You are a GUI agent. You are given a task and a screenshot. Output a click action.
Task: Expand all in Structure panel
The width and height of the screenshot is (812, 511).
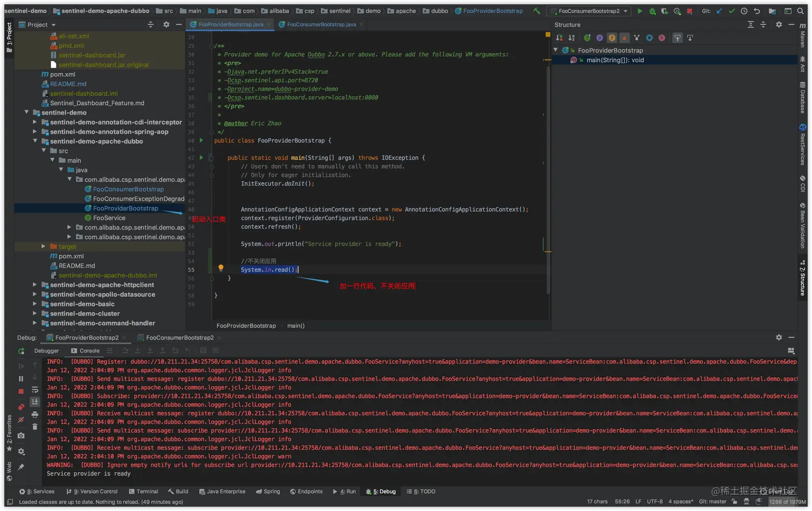click(x=751, y=25)
